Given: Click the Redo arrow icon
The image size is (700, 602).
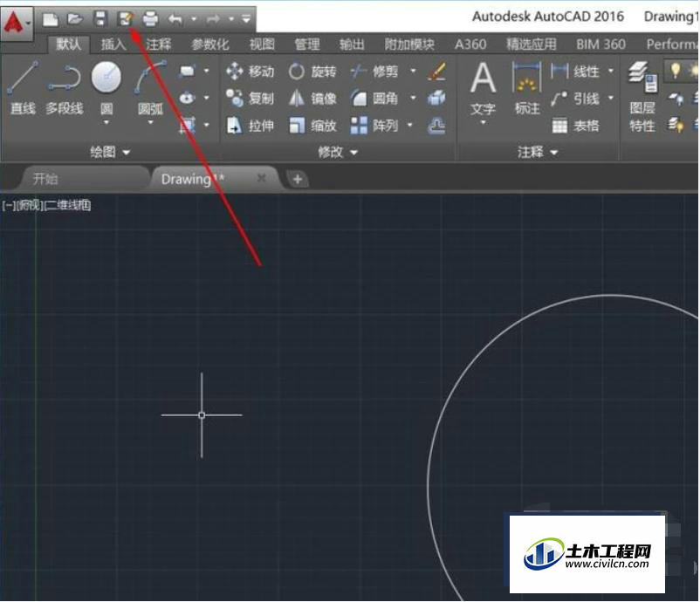Looking at the screenshot, I should 213,20.
